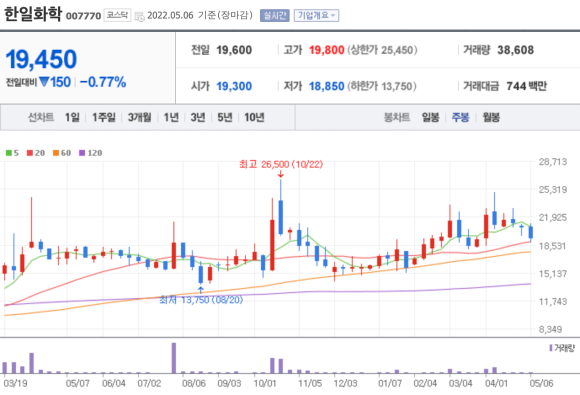Click the red 20 moving average swatch
The width and height of the screenshot is (580, 395).
click(x=30, y=153)
